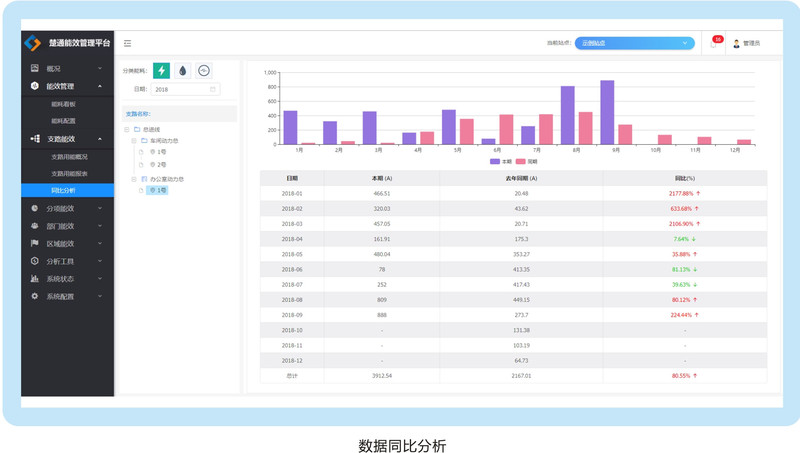Open the notification bell with red badge
Screen dimensions: 800x453
tap(715, 43)
